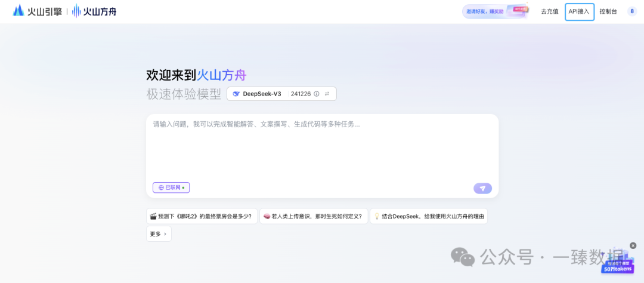
Task: Click the switch model arrows icon
Action: [x=327, y=94]
